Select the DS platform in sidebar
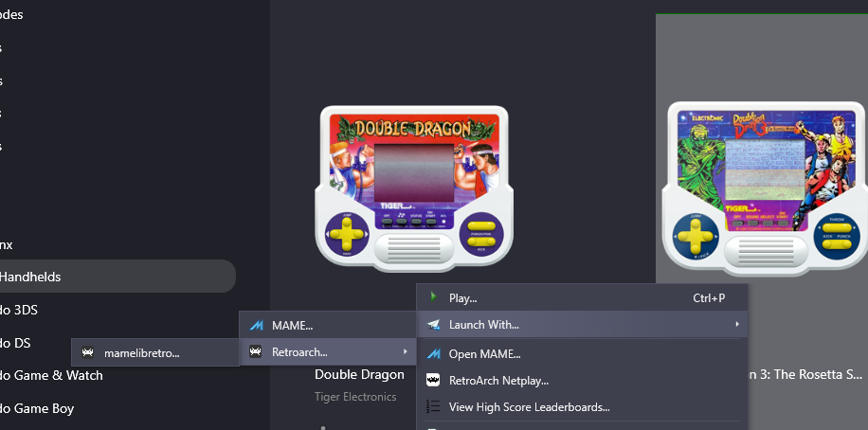Image resolution: width=868 pixels, height=430 pixels. click(15, 343)
